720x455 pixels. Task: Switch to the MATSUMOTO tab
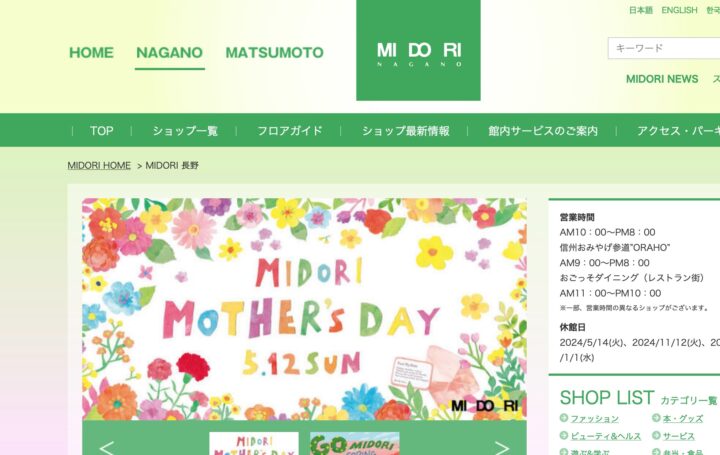pyautogui.click(x=274, y=52)
